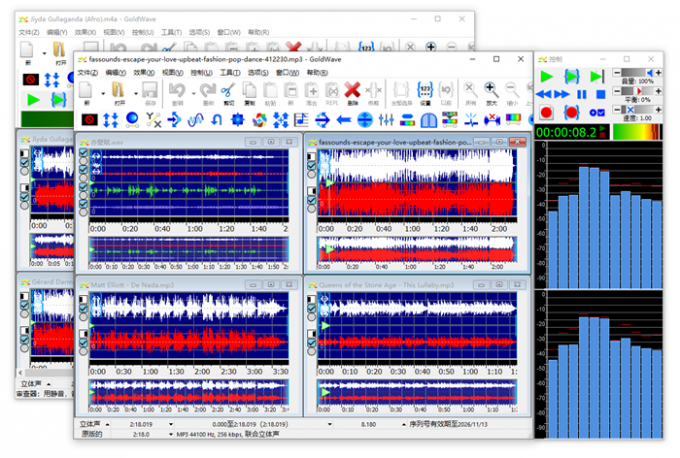This screenshot has width=680, height=458.
Task: Open selection range dropdown in status bar
Action: (330, 424)
